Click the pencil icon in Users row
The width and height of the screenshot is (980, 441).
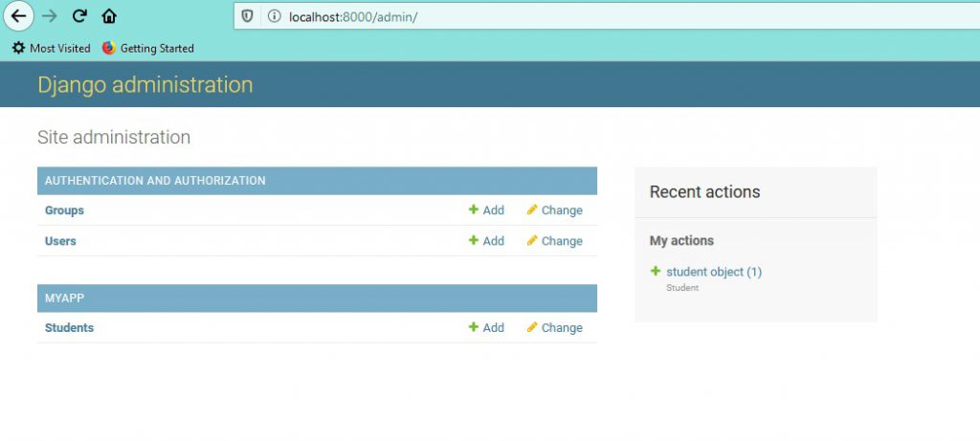532,240
